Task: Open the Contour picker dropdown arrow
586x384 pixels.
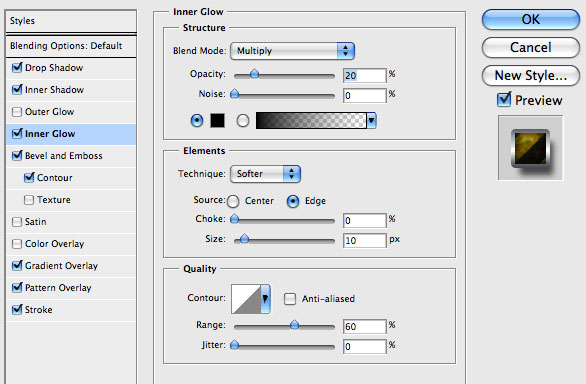Action: [265, 298]
